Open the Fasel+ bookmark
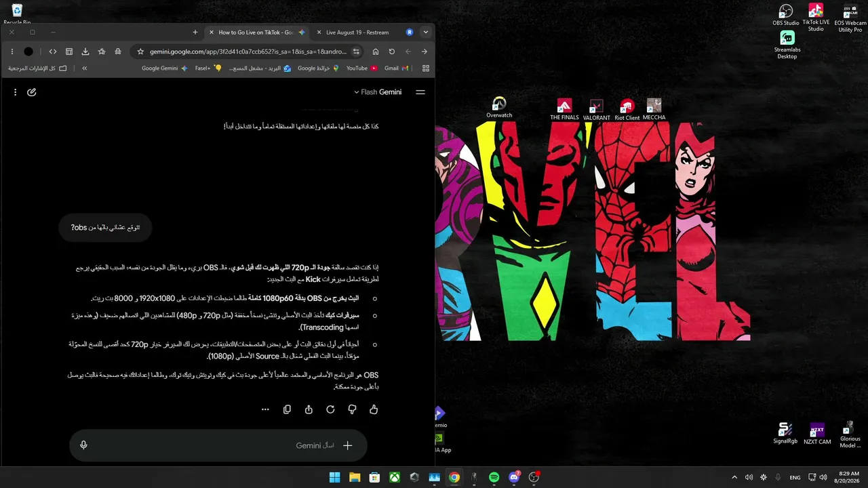868x488 pixels. 208,68
